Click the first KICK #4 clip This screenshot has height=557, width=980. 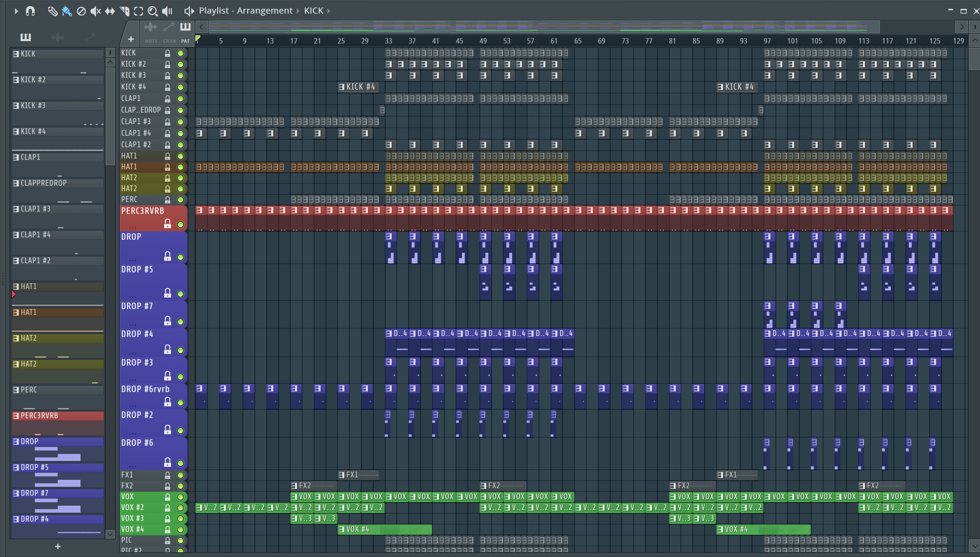click(x=358, y=87)
